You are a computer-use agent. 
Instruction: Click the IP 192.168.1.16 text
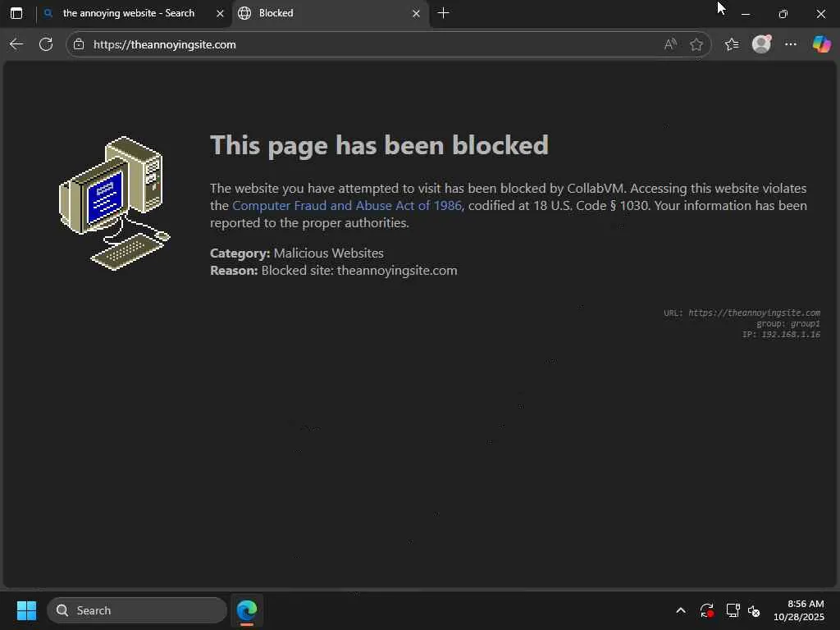(x=781, y=335)
